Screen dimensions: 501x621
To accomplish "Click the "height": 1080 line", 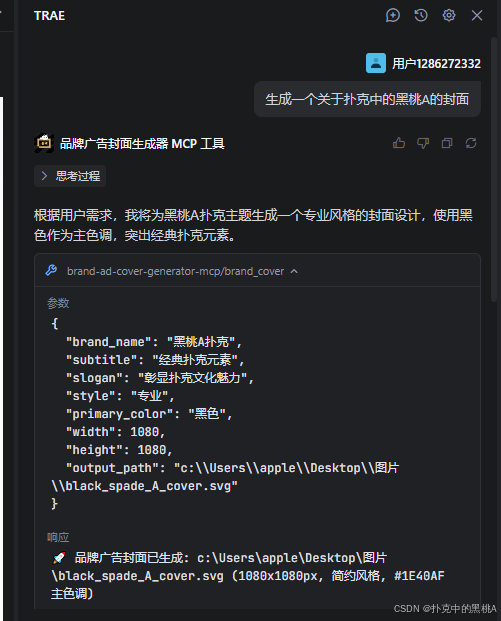I will (119, 450).
